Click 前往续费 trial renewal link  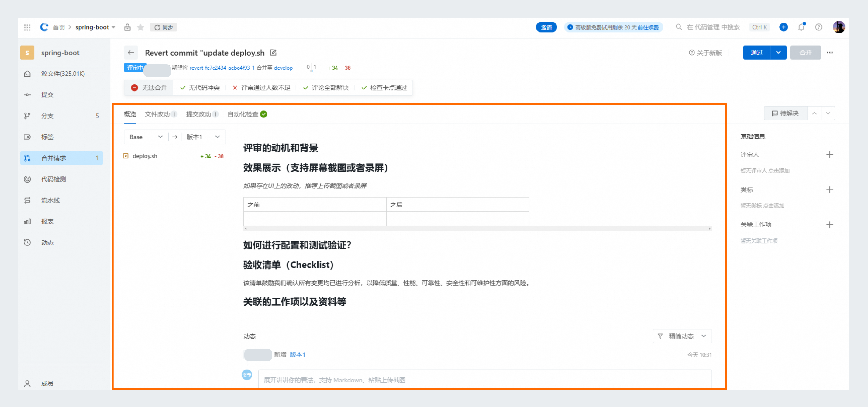(x=648, y=27)
